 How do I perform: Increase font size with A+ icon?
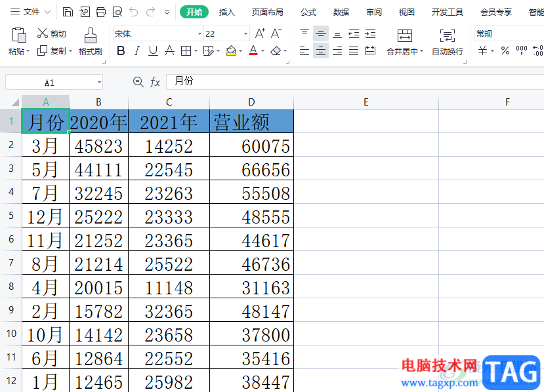tap(260, 33)
